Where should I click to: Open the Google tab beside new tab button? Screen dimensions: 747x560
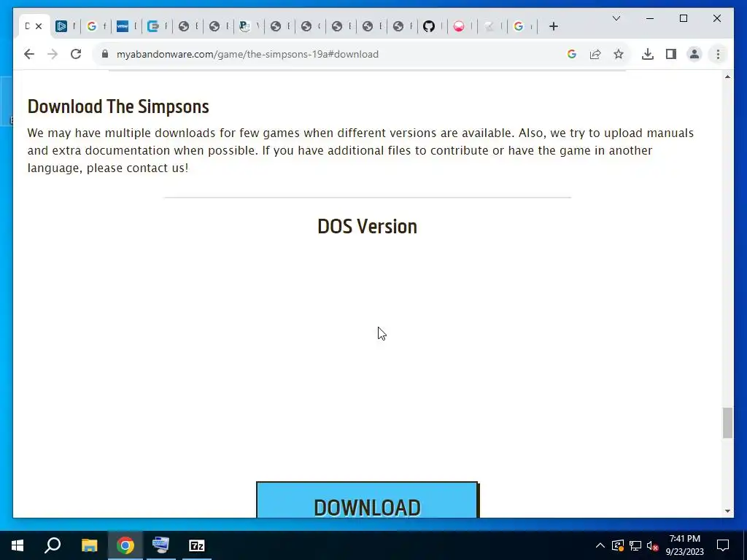coord(519,27)
